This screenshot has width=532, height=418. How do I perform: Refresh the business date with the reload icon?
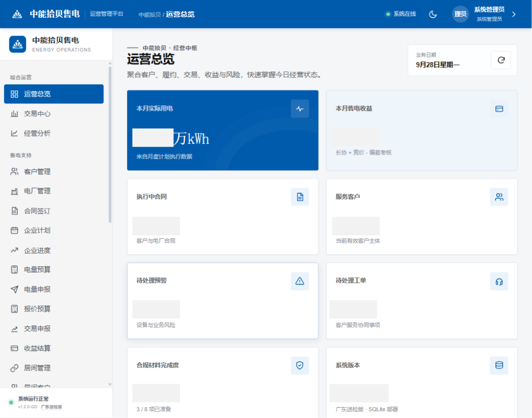[x=501, y=60]
